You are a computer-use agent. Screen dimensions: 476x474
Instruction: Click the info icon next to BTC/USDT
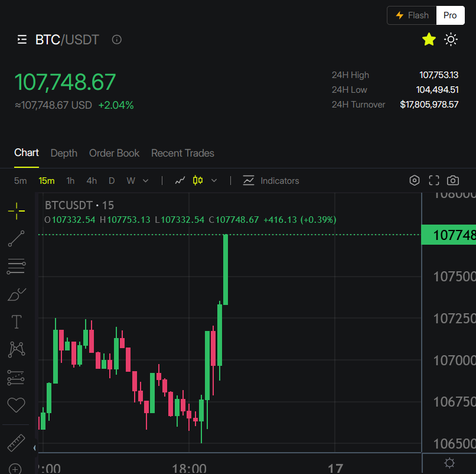click(116, 40)
